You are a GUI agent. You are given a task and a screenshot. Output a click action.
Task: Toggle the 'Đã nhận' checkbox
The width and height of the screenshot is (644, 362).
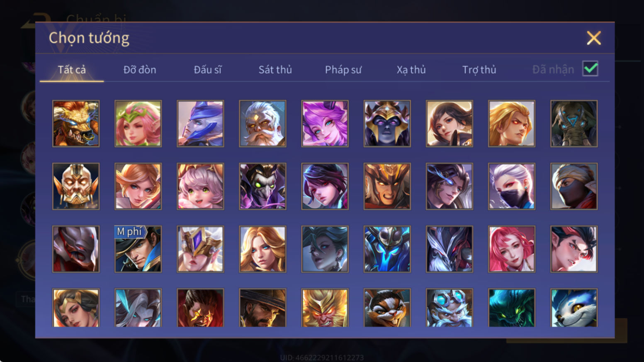coord(590,69)
